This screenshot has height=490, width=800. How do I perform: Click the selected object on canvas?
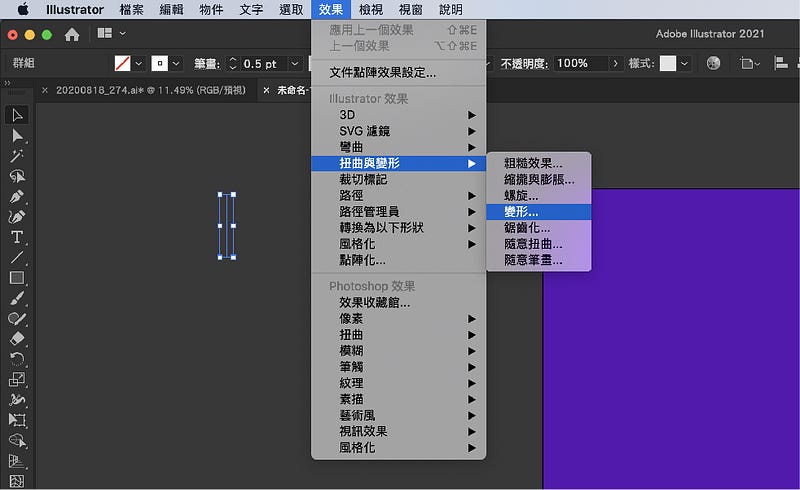coord(227,226)
